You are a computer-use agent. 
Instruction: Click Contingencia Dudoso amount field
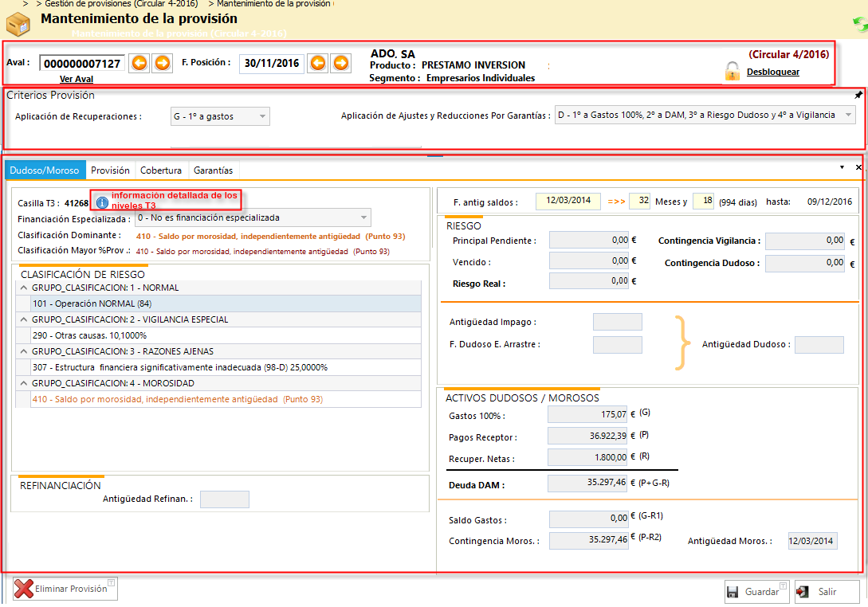click(806, 263)
